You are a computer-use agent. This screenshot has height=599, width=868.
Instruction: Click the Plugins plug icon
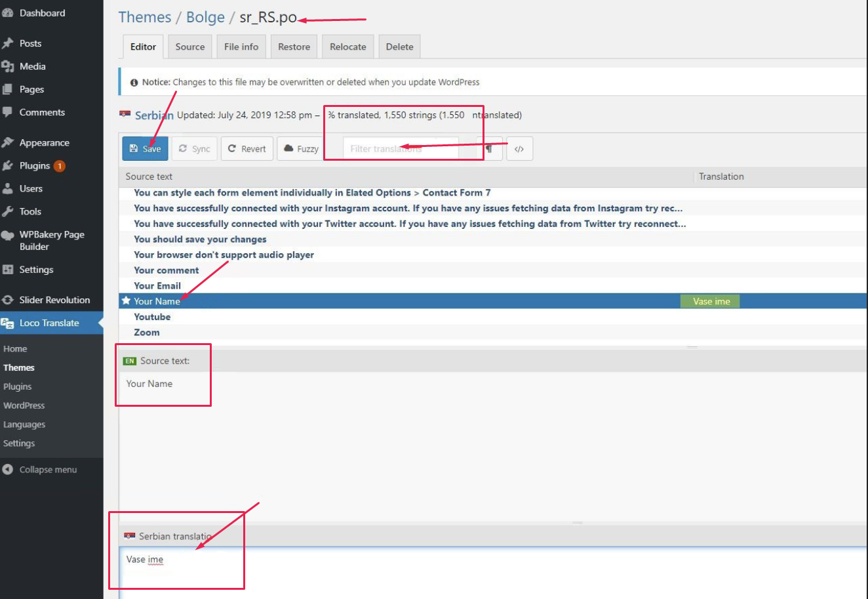click(x=8, y=165)
